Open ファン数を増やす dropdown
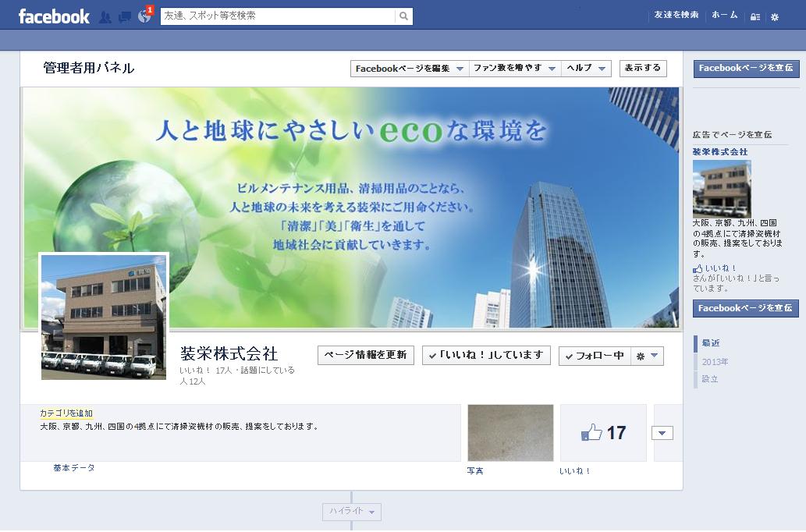The width and height of the screenshot is (806, 532). point(514,69)
